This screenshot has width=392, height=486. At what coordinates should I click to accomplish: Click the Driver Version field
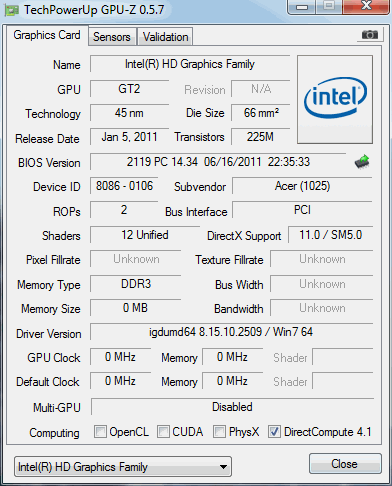(231, 332)
